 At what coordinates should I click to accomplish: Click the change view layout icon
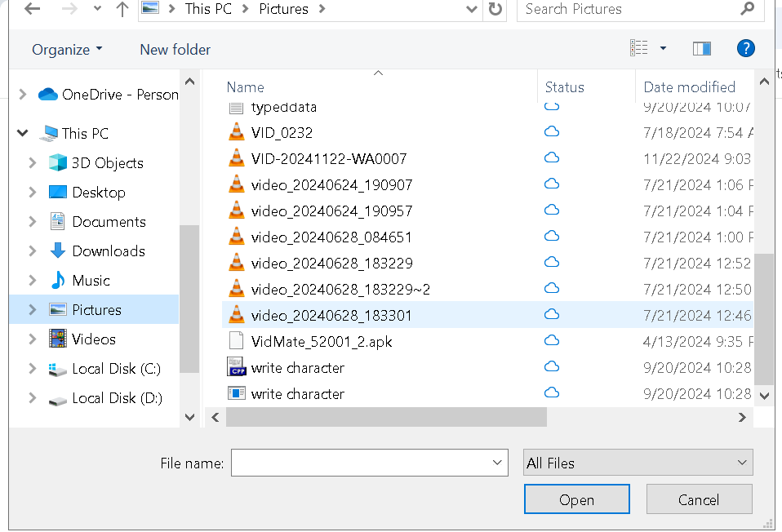point(638,49)
